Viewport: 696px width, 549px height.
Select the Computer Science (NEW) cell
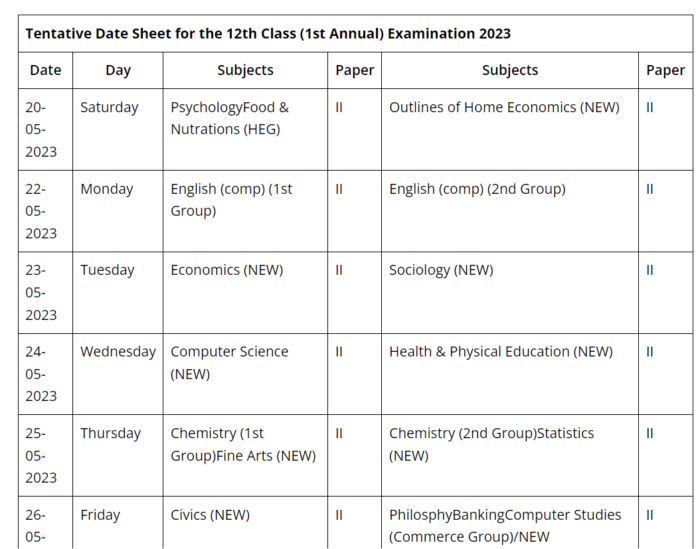point(230,363)
